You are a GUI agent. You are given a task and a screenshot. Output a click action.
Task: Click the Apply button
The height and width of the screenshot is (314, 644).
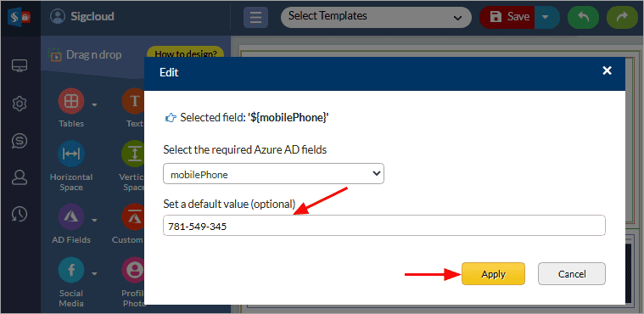click(493, 274)
